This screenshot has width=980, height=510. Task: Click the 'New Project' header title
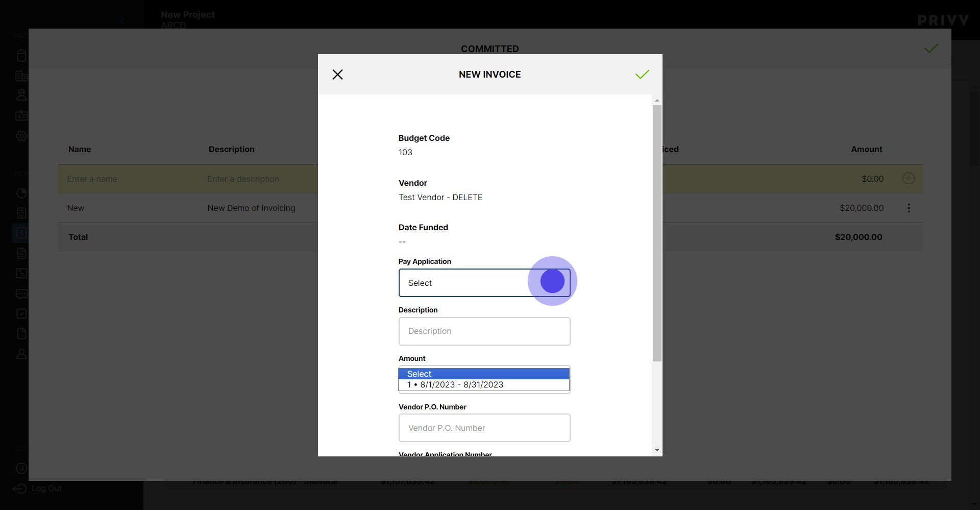tap(188, 15)
